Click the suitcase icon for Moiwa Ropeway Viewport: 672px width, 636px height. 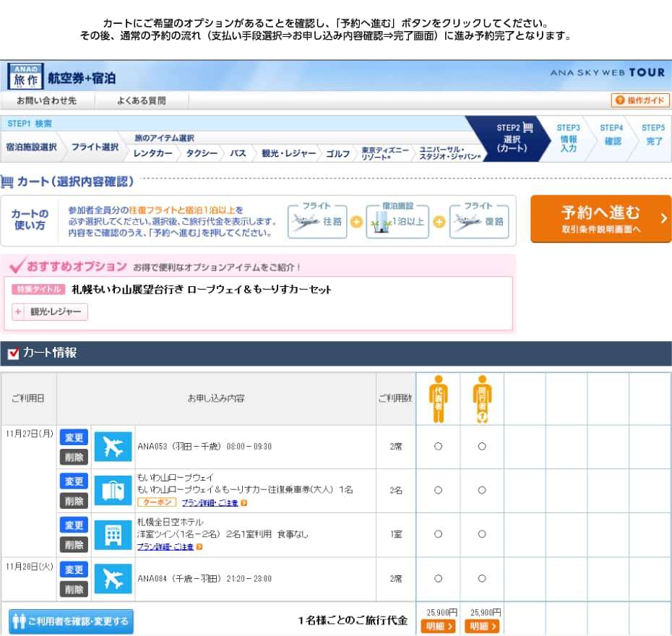[x=113, y=491]
